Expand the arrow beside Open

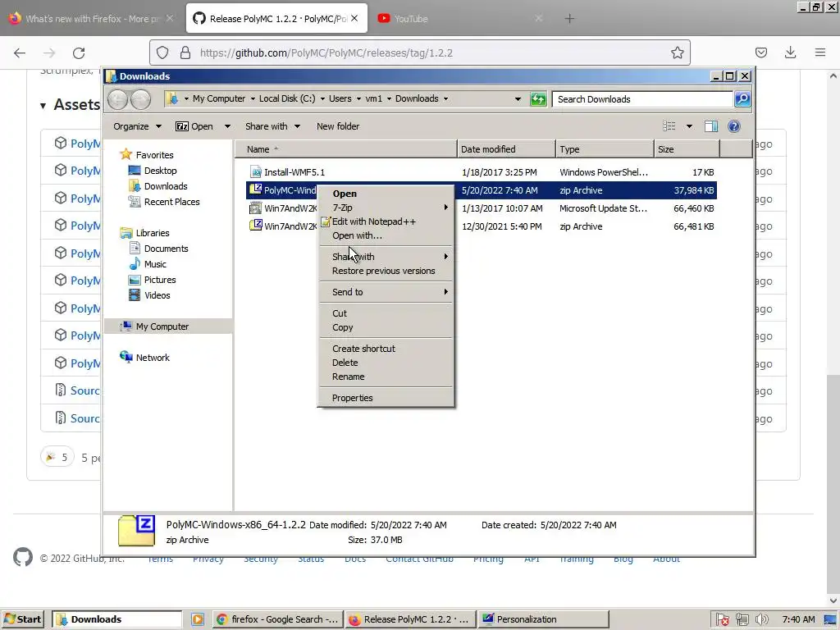tap(227, 126)
